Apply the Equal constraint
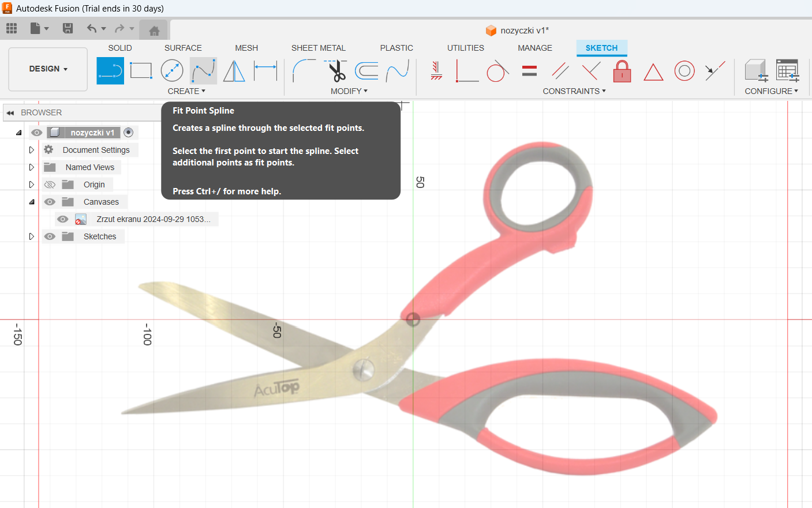812x508 pixels. pyautogui.click(x=529, y=71)
